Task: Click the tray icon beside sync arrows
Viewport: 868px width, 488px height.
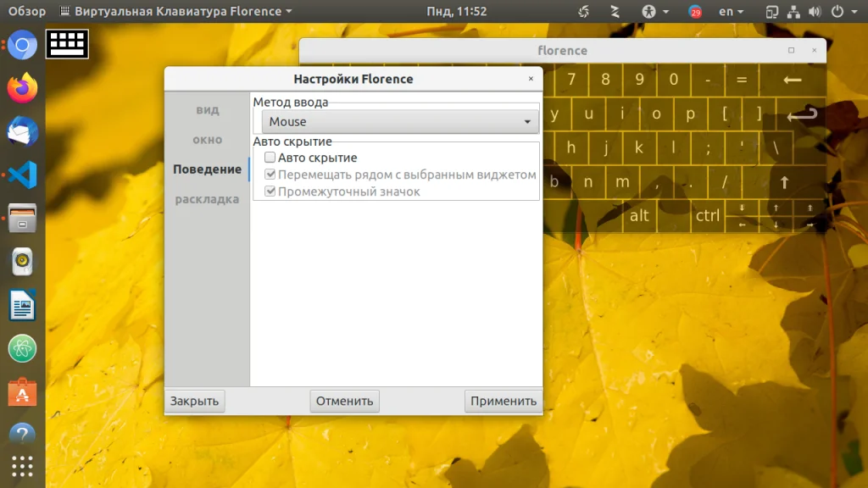Action: coord(615,11)
